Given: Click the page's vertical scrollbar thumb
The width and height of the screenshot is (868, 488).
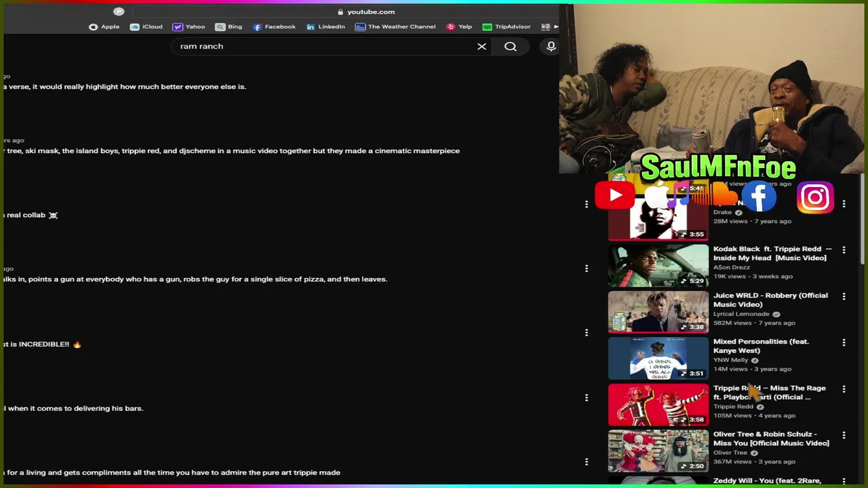Looking at the screenshot, I should pos(863,220).
